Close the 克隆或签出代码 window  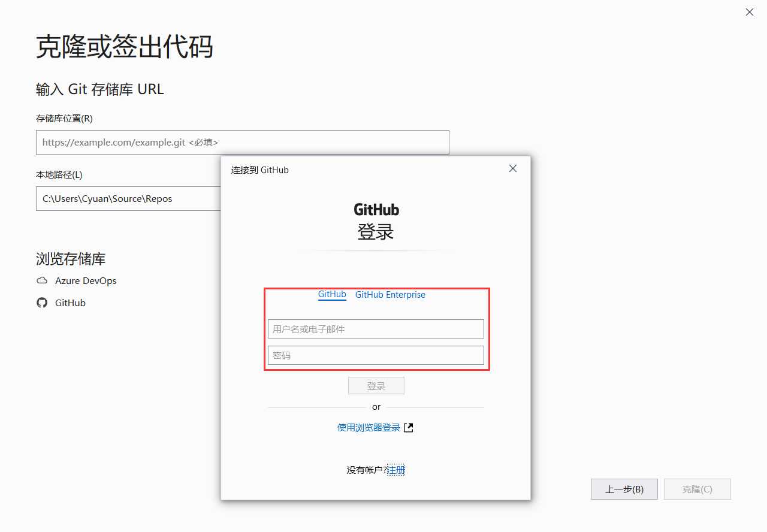pyautogui.click(x=749, y=12)
